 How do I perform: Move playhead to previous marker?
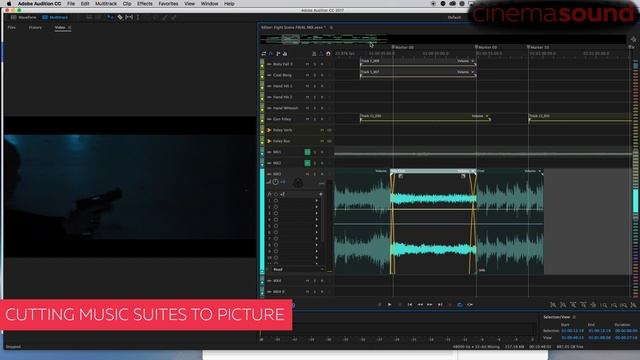[x=410, y=305]
